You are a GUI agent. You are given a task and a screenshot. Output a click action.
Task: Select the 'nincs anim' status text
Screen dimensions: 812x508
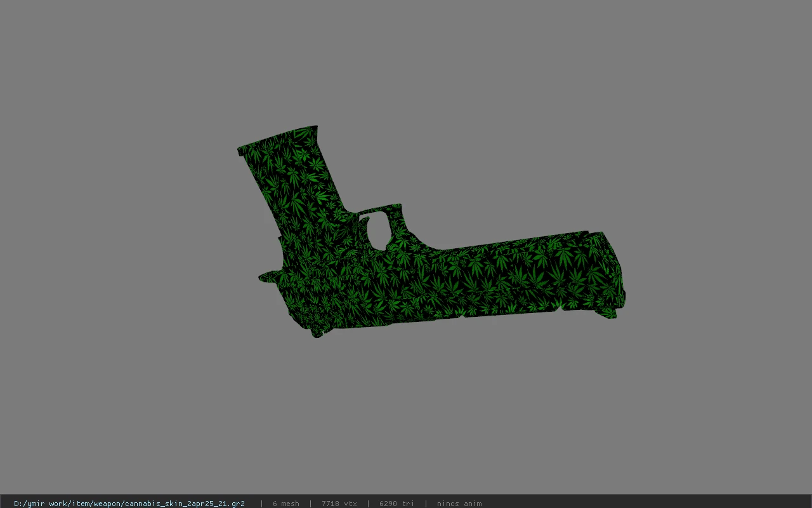[459, 504]
